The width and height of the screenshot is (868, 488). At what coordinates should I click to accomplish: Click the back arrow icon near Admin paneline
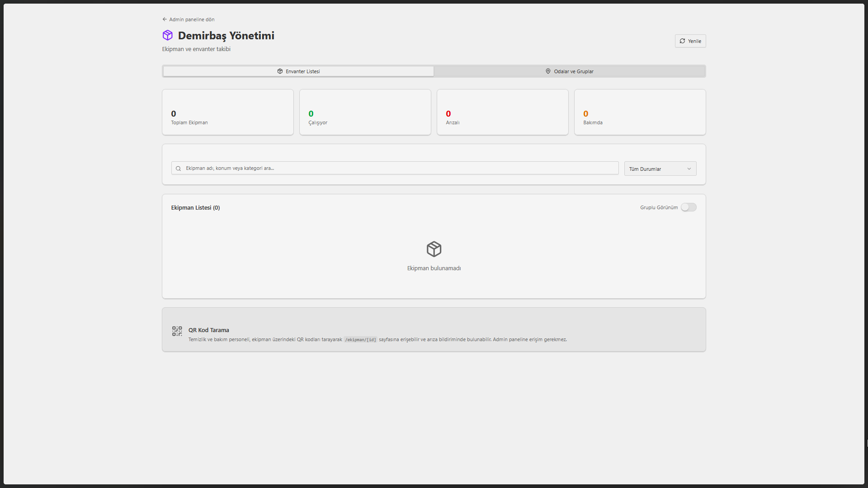pyautogui.click(x=165, y=19)
